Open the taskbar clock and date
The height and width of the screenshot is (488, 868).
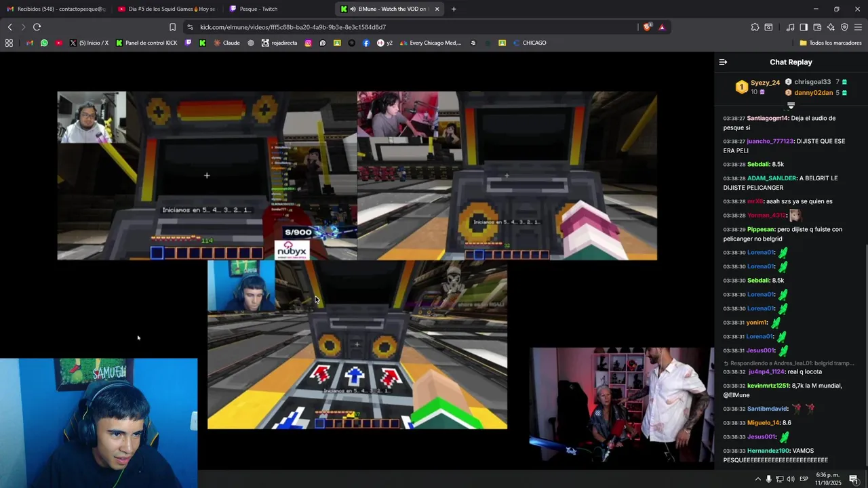point(828,479)
